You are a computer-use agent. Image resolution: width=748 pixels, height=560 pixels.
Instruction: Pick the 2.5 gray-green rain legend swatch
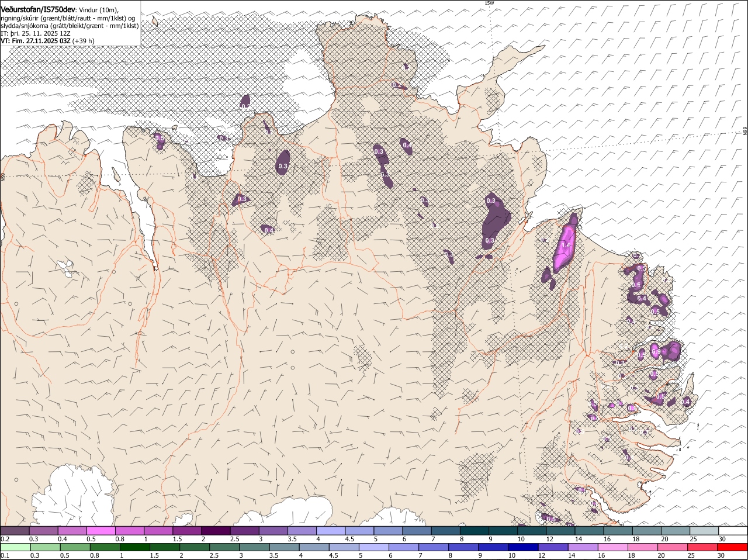[224, 547]
